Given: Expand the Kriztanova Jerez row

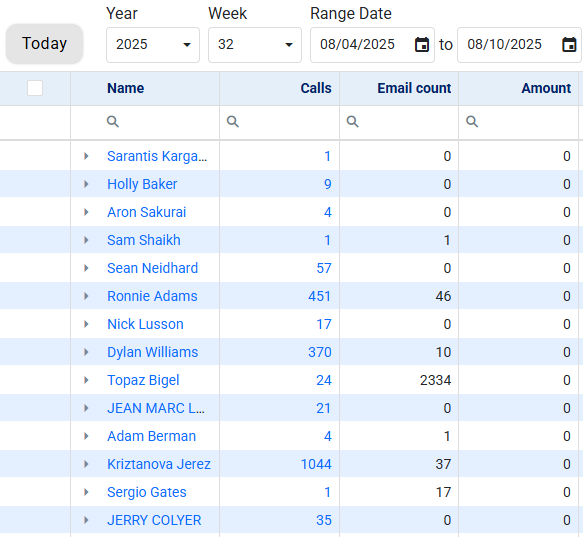Looking at the screenshot, I should tap(86, 464).
